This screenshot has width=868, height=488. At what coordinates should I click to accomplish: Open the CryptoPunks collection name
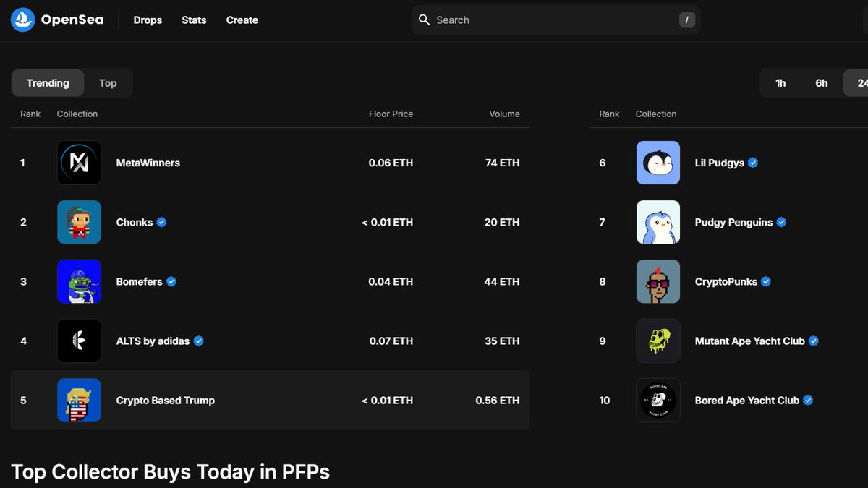tap(726, 281)
